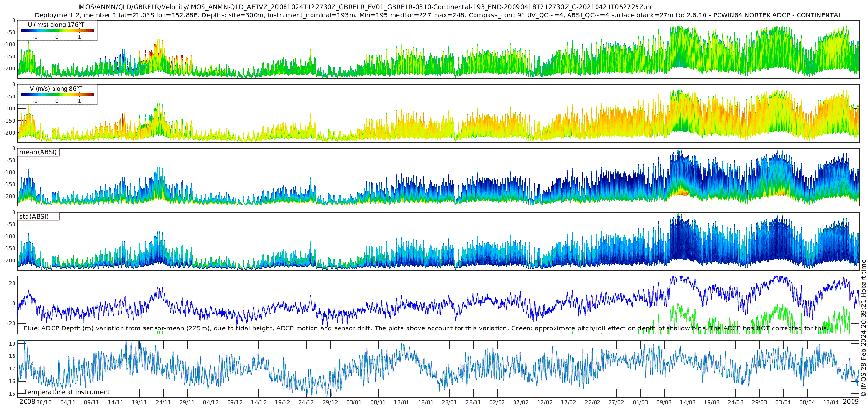Click the 13/04 date tick label
Image resolution: width=868 pixels, height=410 pixels.
(831, 402)
